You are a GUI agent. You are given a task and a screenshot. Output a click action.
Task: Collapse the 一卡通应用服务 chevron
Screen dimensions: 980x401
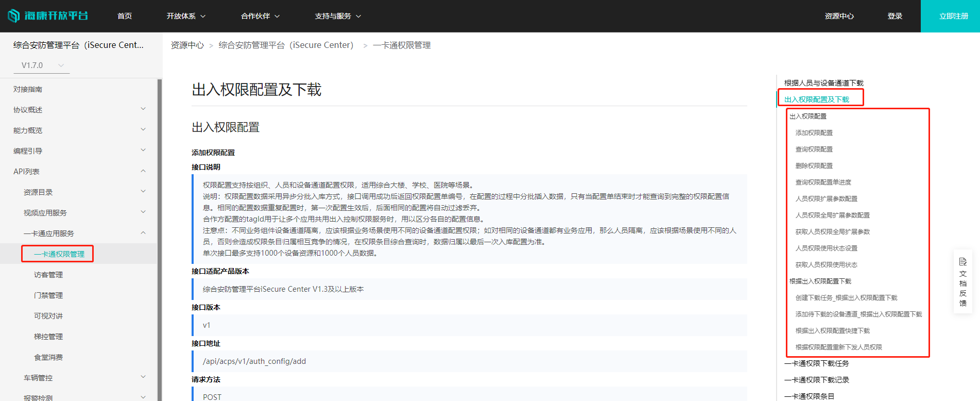pos(143,232)
